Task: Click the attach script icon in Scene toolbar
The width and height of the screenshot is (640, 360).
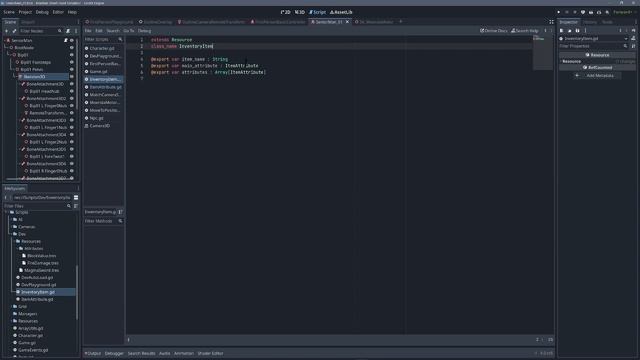Action: pyautogui.click(x=68, y=31)
